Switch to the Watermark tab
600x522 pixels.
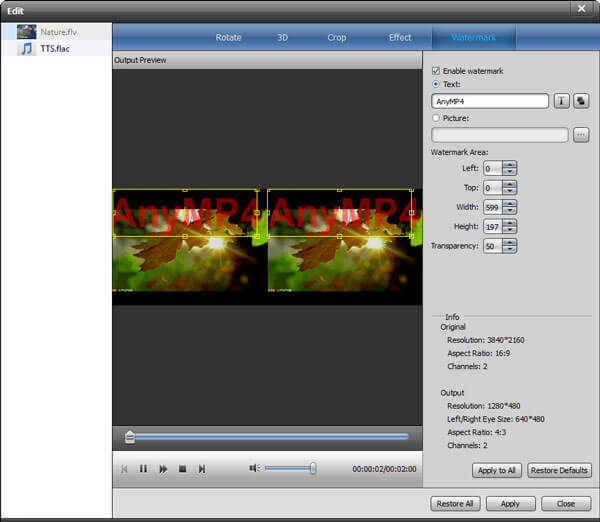tap(474, 37)
